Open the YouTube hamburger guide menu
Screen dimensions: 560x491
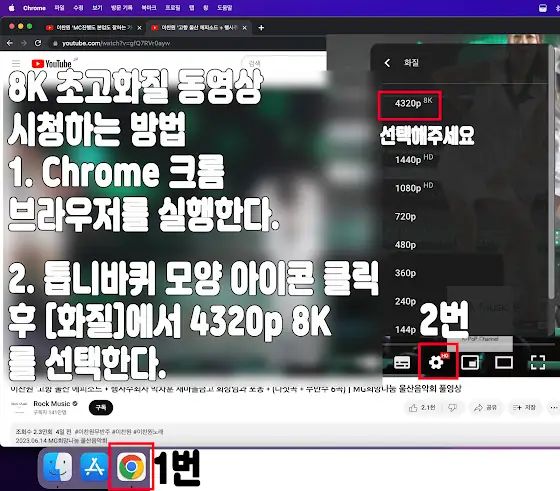[x=16, y=64]
